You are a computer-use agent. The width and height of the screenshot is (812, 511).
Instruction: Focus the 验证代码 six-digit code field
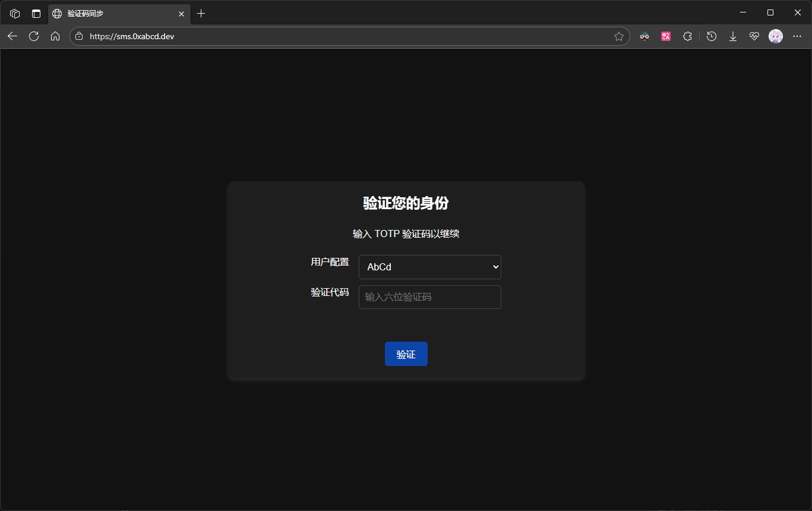tap(429, 297)
